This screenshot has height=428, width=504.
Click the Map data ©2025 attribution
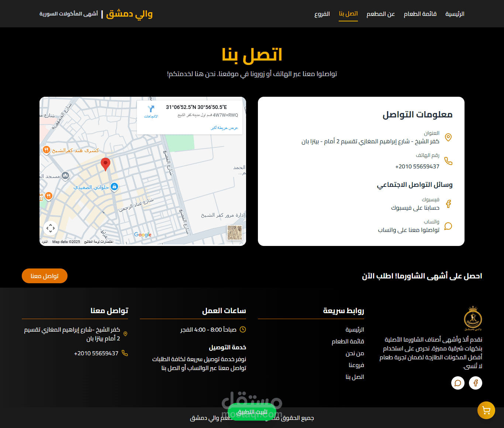click(66, 242)
